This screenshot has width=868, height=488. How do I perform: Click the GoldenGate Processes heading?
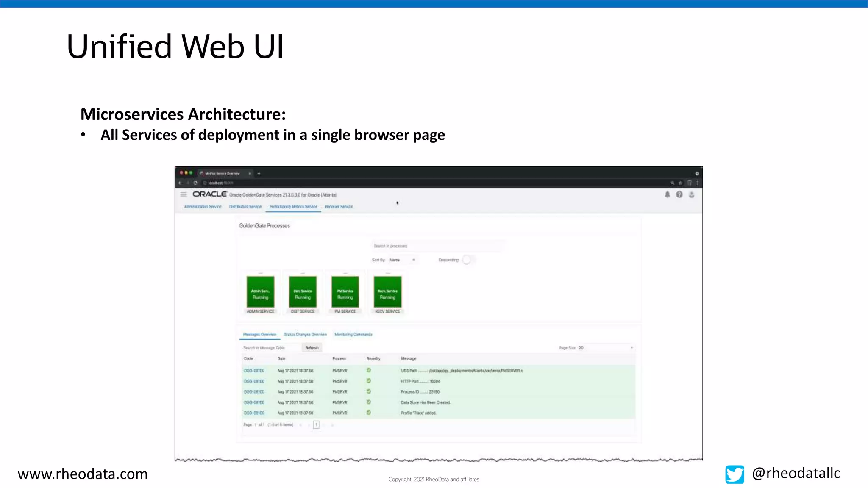(264, 226)
